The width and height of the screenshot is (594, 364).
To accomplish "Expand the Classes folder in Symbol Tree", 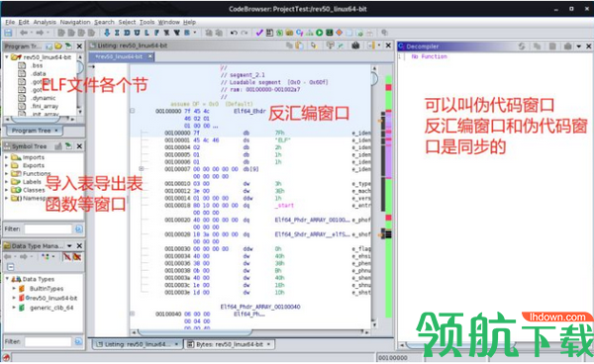I will pyautogui.click(x=7, y=190).
